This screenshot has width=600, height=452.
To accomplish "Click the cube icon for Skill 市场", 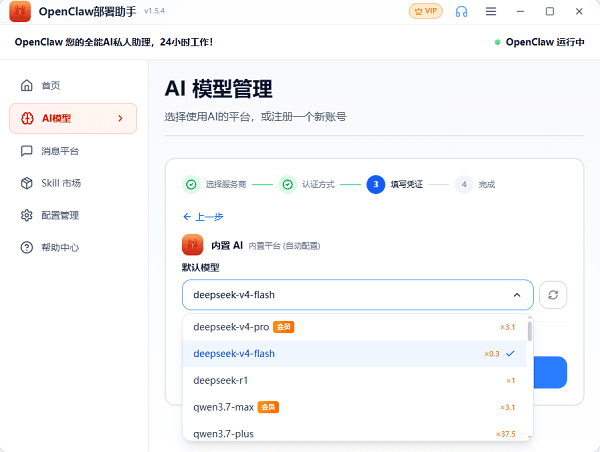I will coord(26,183).
